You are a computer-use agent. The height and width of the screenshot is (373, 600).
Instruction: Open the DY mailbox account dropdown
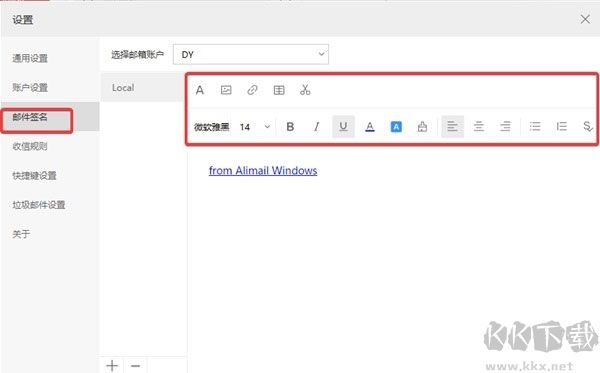[251, 54]
